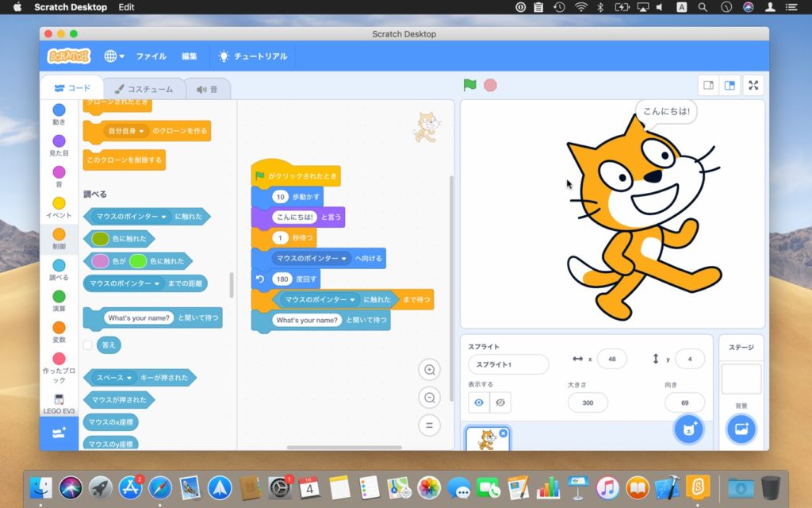
Task: Open the Add Extension panel
Action: pos(59,433)
